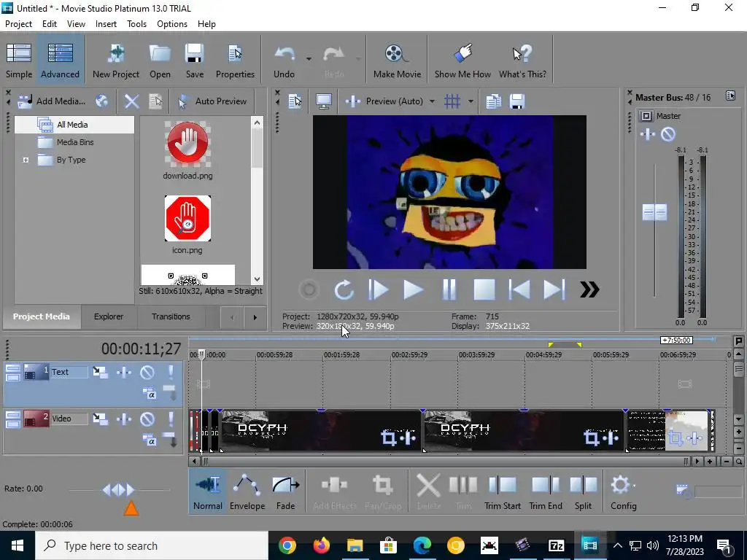Click the Loop Playback button
This screenshot has width=747, height=560.
tap(344, 289)
